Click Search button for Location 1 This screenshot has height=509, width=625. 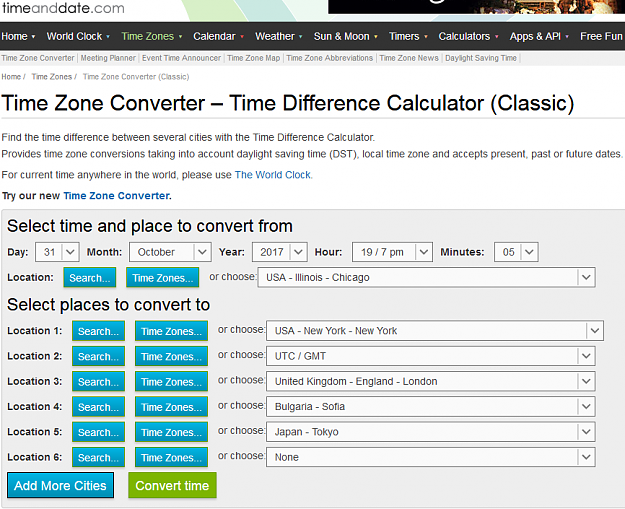98,331
